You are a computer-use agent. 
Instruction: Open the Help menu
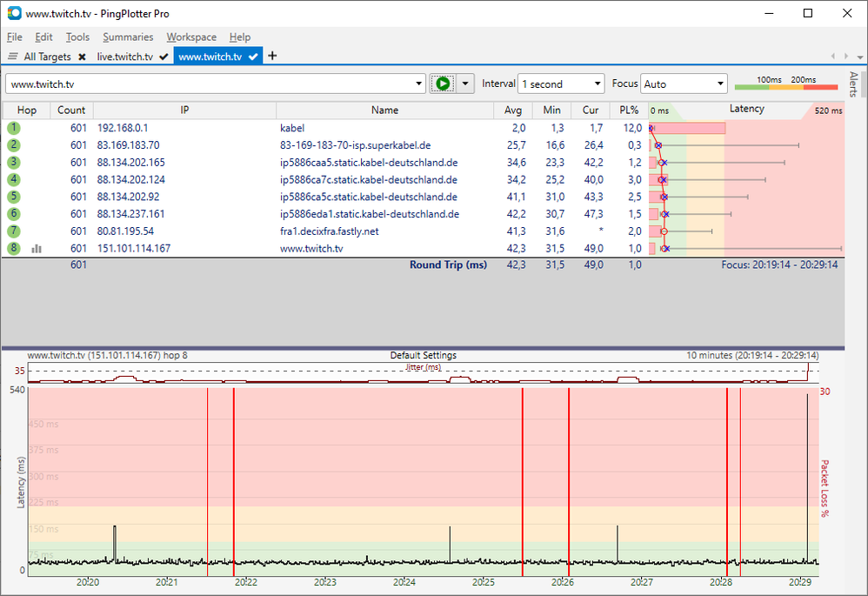click(240, 37)
